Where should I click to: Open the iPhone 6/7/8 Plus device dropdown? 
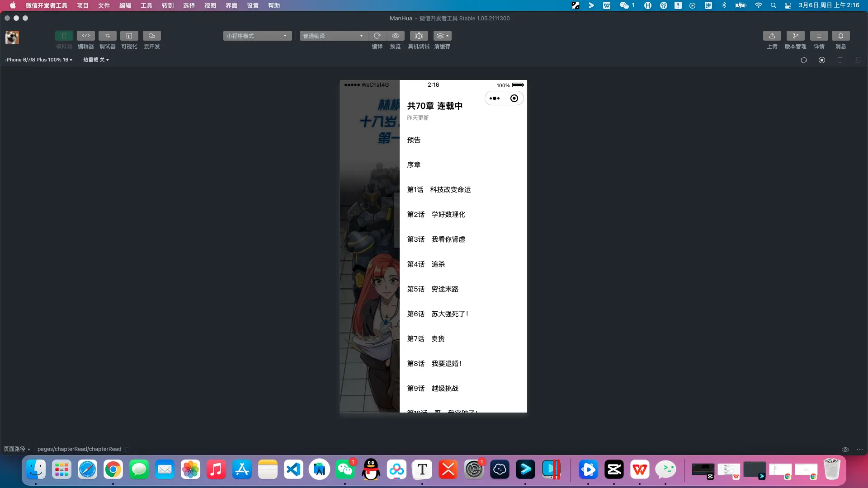coord(38,59)
